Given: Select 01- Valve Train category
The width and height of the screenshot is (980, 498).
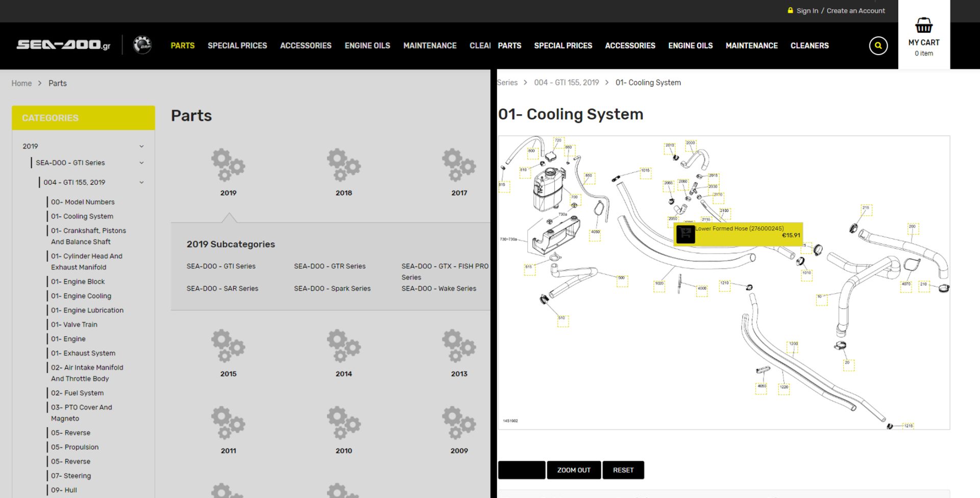Looking at the screenshot, I should click(x=74, y=325).
